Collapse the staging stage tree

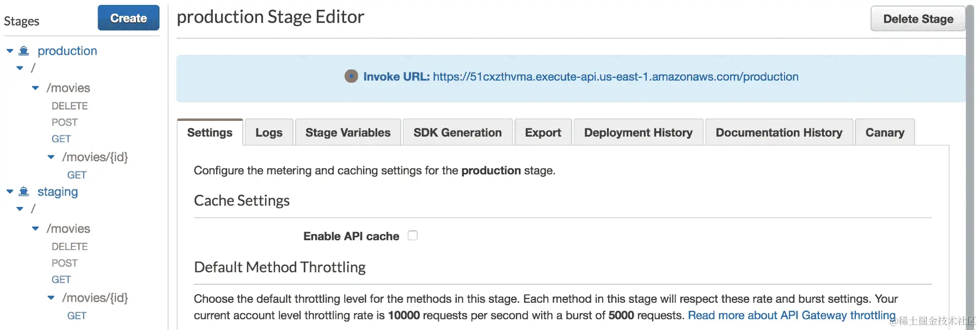(10, 192)
